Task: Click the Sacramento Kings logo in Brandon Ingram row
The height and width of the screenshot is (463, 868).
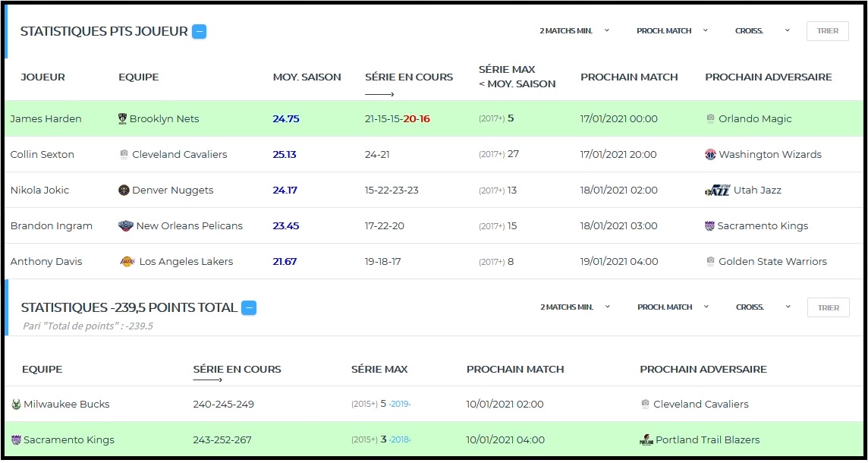Action: click(709, 226)
